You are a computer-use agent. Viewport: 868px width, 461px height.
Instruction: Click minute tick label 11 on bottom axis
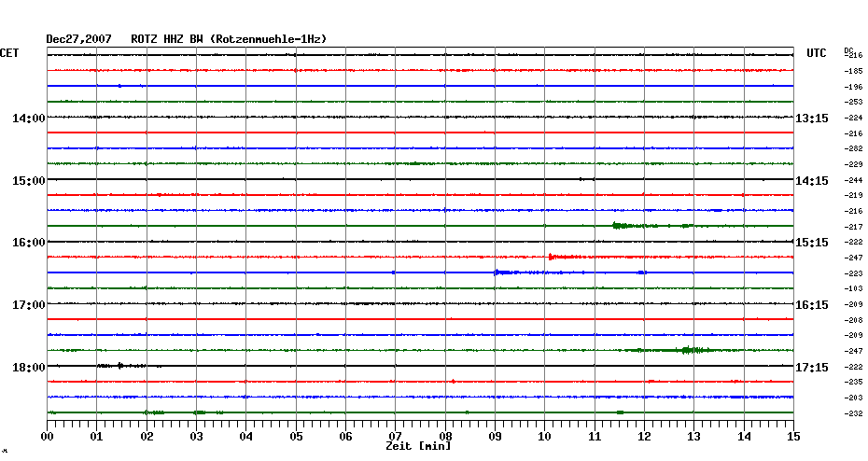click(595, 437)
